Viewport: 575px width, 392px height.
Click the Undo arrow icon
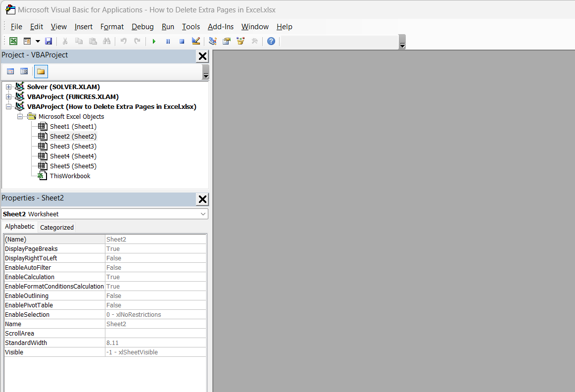(124, 41)
